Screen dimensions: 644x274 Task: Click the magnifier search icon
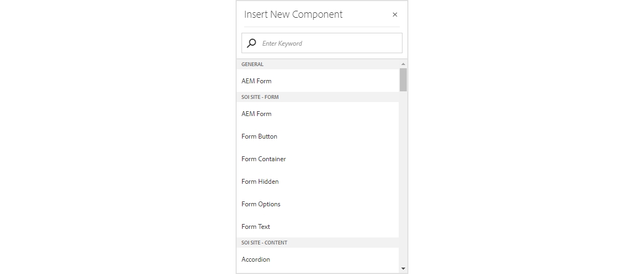[x=251, y=43]
